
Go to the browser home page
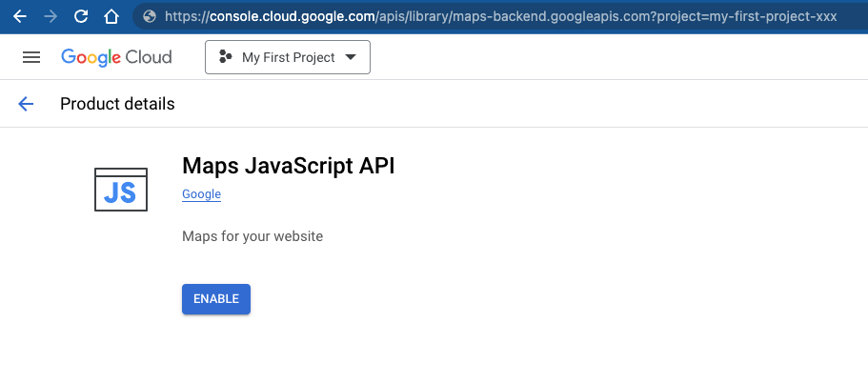pos(111,16)
